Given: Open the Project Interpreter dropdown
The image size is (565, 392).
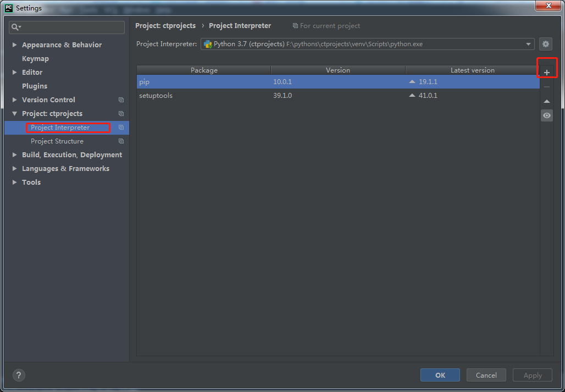Looking at the screenshot, I should coord(528,44).
